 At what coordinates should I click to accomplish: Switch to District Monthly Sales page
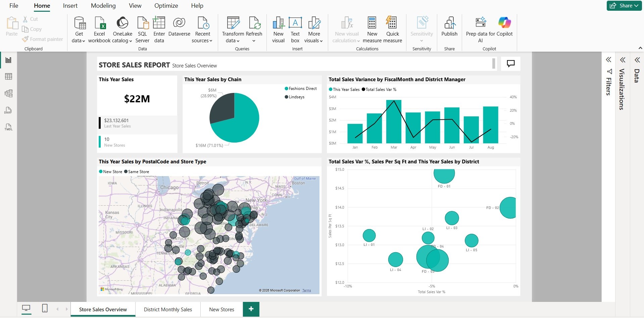168,309
